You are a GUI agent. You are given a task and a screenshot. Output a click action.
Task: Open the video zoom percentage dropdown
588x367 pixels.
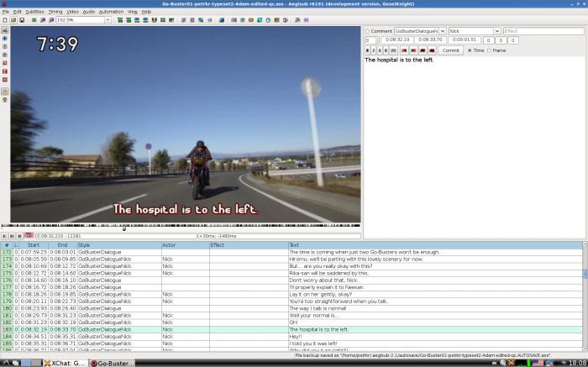[x=108, y=20]
